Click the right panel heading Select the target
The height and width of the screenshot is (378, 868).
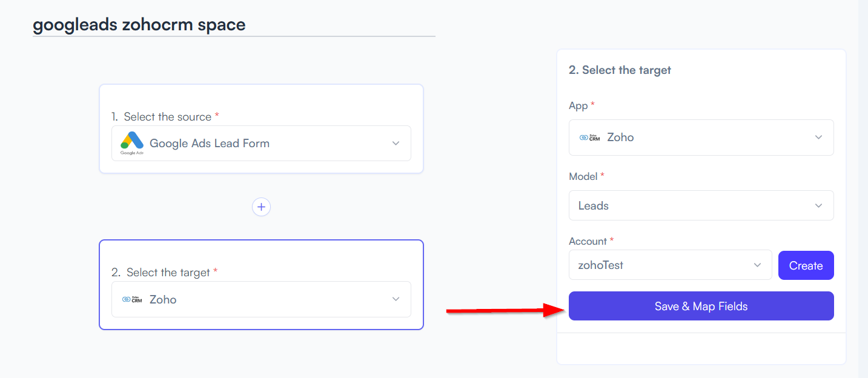click(x=620, y=70)
